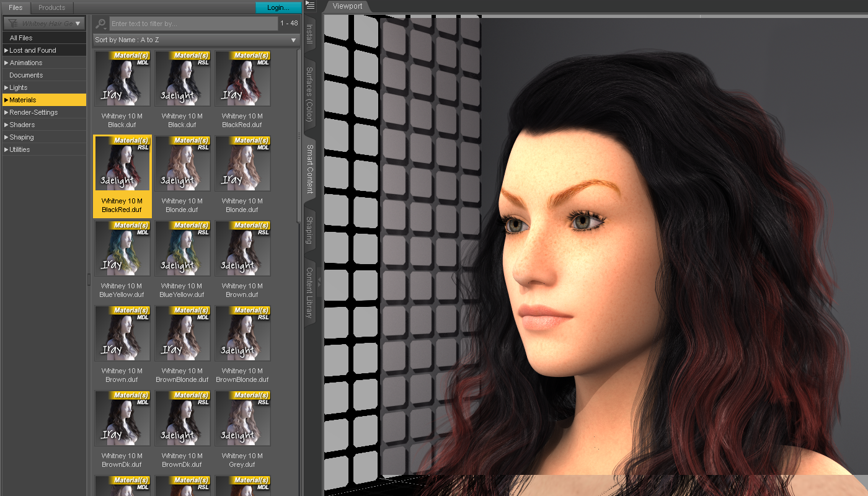Click the magnifier search icon
Viewport: 868px width, 496px height.
pos(101,24)
